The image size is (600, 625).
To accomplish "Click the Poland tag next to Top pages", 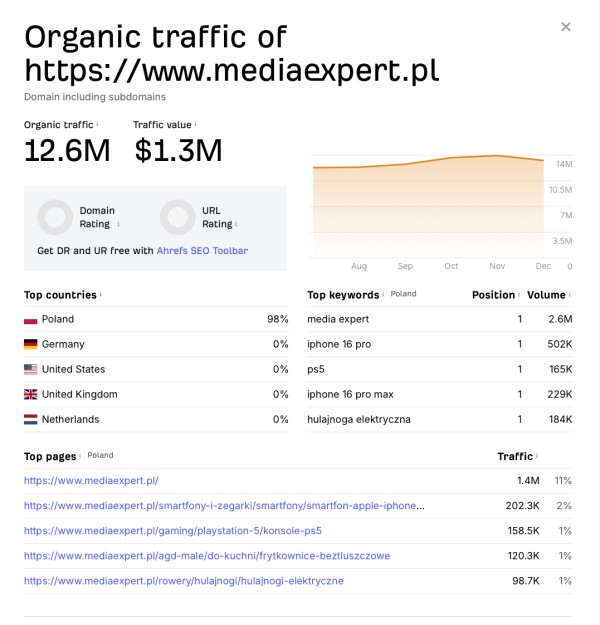I will 100,455.
